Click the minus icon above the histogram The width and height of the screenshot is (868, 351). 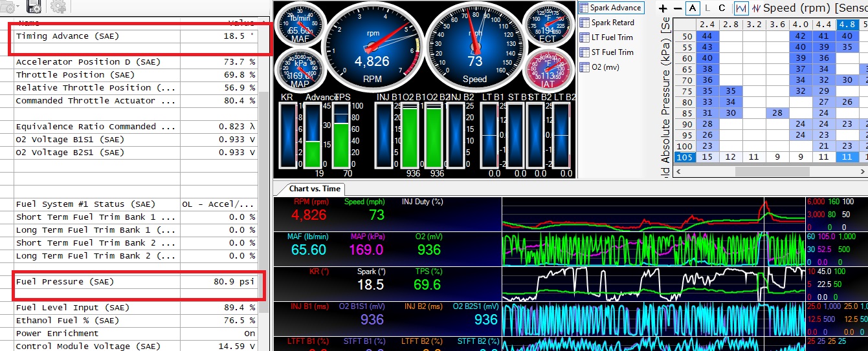(x=677, y=8)
